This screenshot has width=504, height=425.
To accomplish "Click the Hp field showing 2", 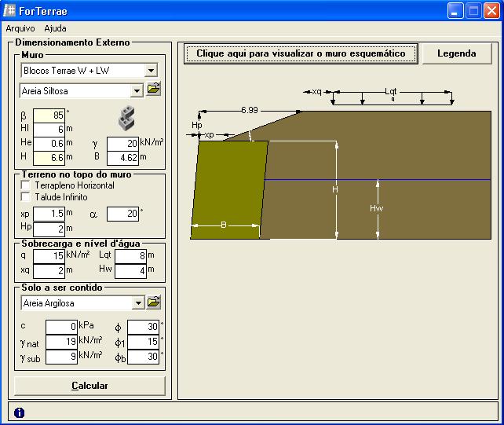I will tap(49, 229).
